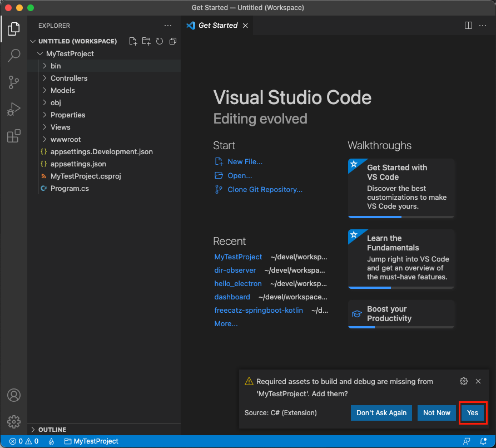Expand the obj folder
Viewport: 496px width, 448px height.
coord(104,102)
